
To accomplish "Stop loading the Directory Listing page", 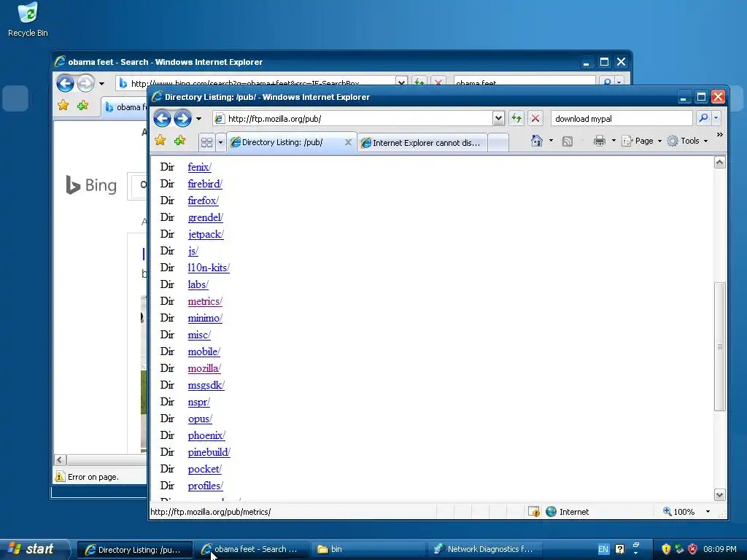I will tap(535, 119).
